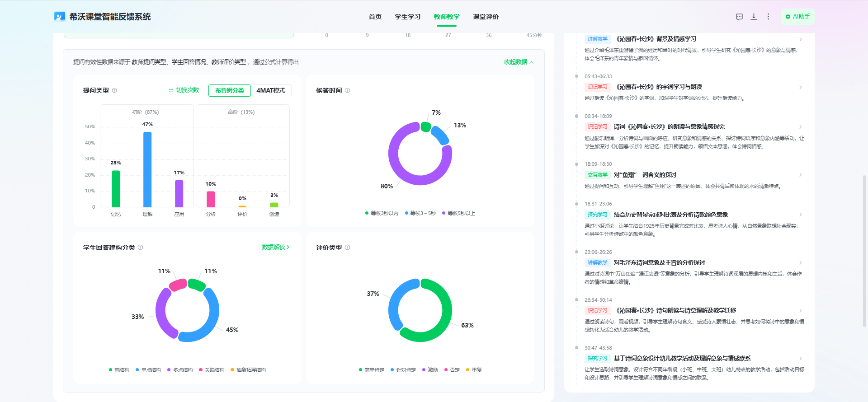Click the download icon in header
Screen dimensions: 868x402
point(754,17)
